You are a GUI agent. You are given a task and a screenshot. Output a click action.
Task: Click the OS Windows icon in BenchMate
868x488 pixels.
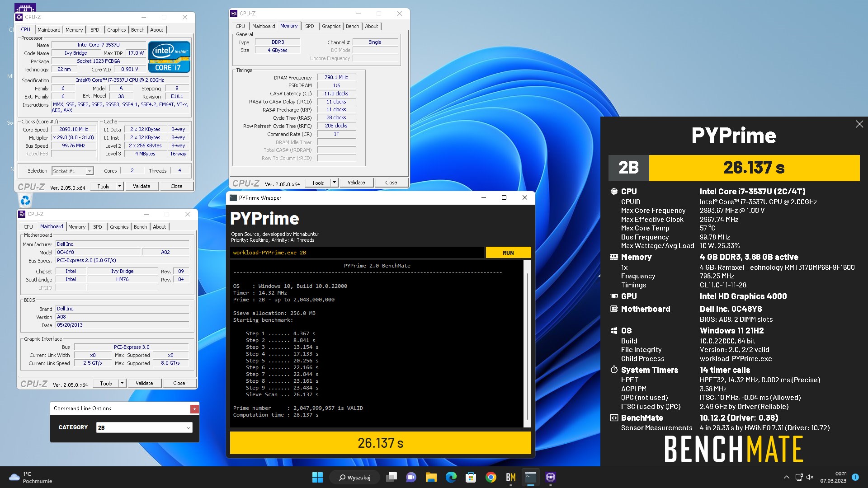[614, 331]
